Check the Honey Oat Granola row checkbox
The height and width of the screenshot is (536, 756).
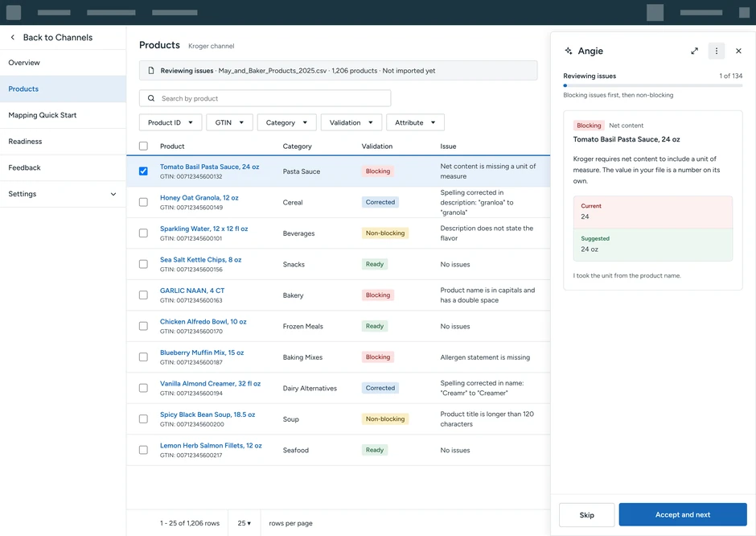(x=143, y=202)
